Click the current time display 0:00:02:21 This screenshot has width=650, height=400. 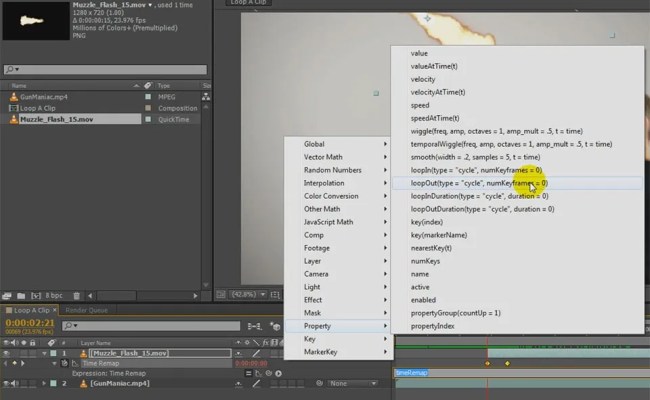point(30,323)
